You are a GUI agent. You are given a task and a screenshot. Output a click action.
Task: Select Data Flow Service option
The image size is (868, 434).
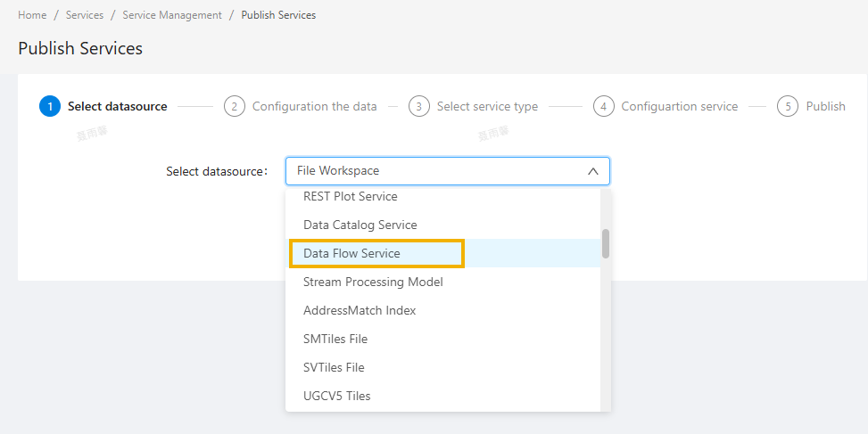(351, 253)
